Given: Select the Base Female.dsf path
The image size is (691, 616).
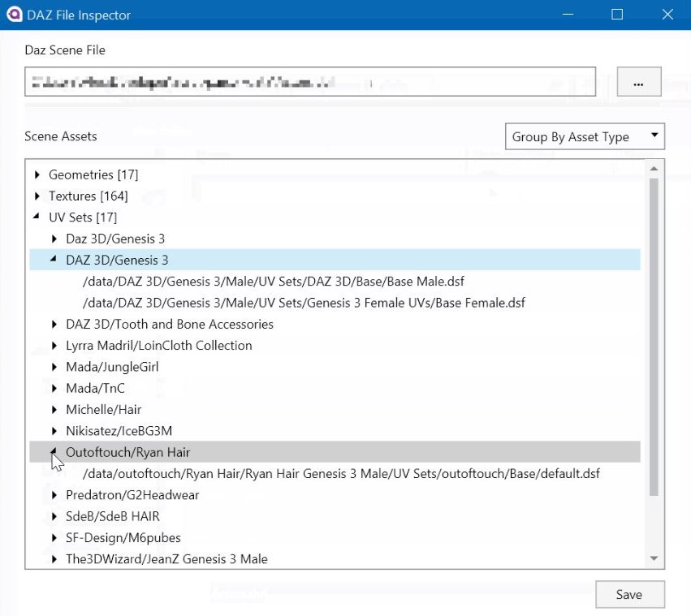Looking at the screenshot, I should [x=304, y=303].
